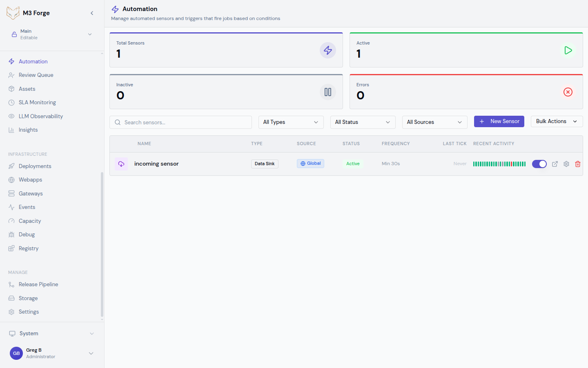The image size is (588, 368).
Task: Expand the All Sources filter dropdown
Action: click(x=434, y=122)
